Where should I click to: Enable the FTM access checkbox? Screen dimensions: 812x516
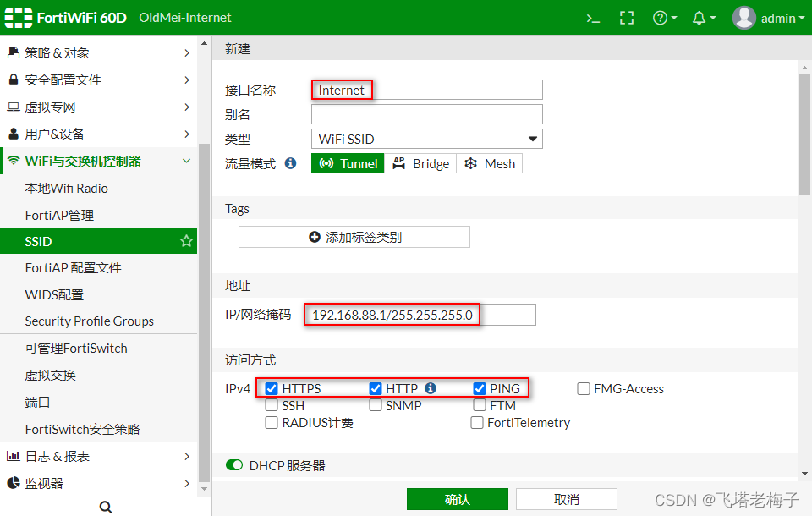(x=480, y=405)
